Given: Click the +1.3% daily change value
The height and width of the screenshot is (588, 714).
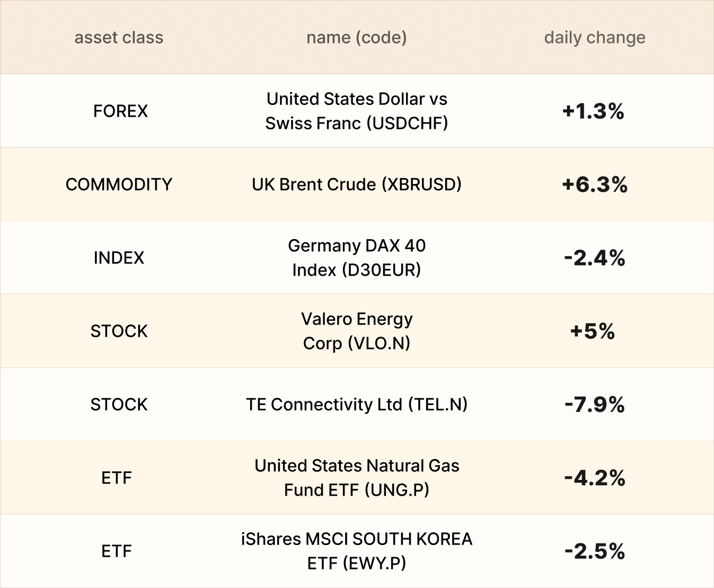Looking at the screenshot, I should [593, 111].
